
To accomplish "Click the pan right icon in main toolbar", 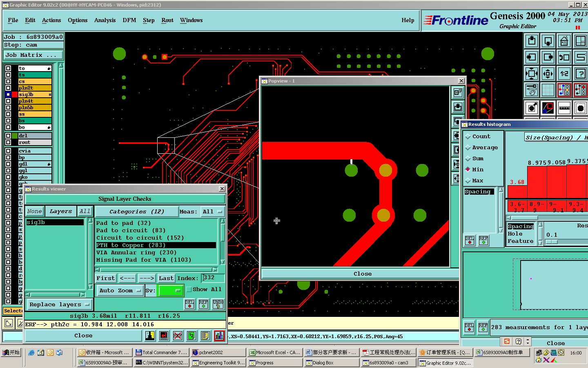I will pyautogui.click(x=548, y=57).
